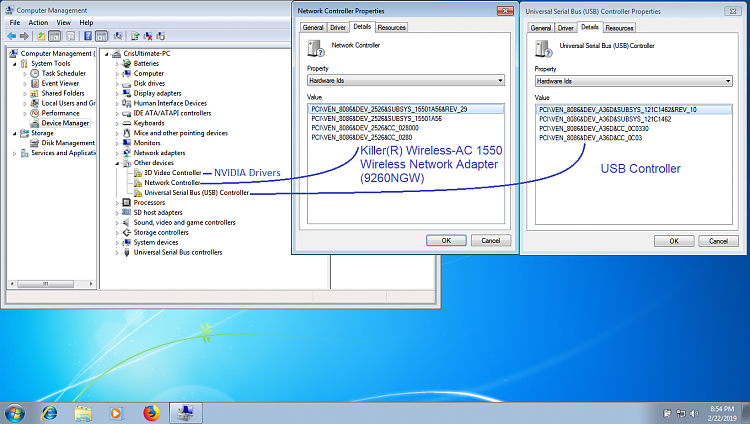The width and height of the screenshot is (750, 424).
Task: Click Cancel in Network Controller Properties
Action: coord(491,241)
